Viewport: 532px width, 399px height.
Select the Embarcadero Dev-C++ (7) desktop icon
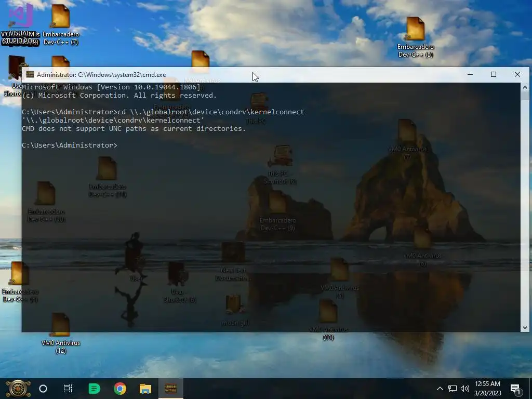click(61, 24)
